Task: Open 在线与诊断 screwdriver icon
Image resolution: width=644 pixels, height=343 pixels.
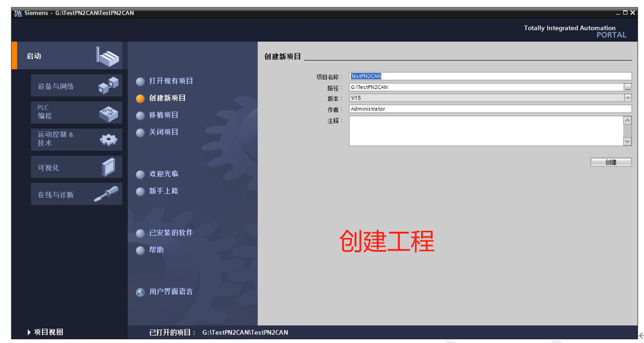Action: click(x=106, y=194)
